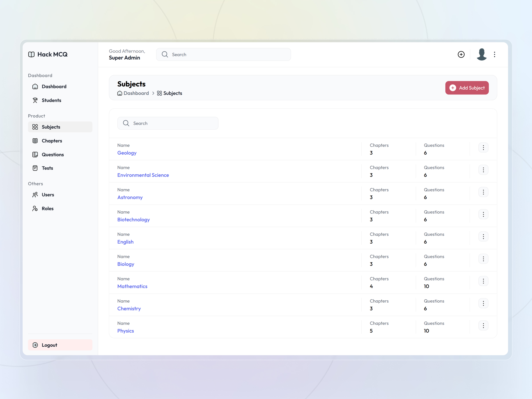Screen dimensions: 532x399
Task: Click the Hack MCQ book logo icon
Action: tap(31, 54)
